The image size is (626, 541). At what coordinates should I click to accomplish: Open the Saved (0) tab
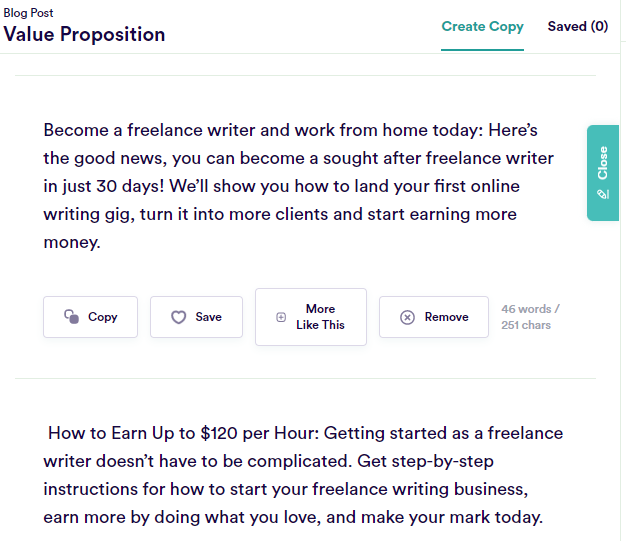578,26
